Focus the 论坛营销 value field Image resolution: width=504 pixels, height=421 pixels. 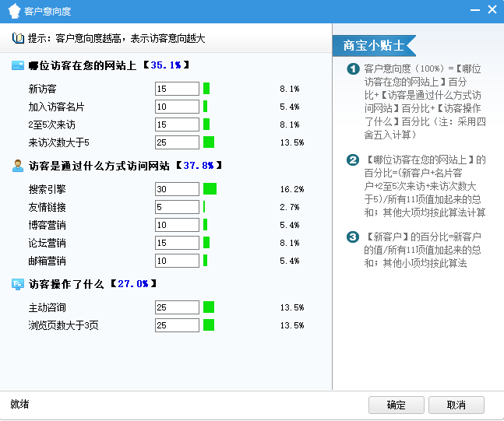[177, 243]
